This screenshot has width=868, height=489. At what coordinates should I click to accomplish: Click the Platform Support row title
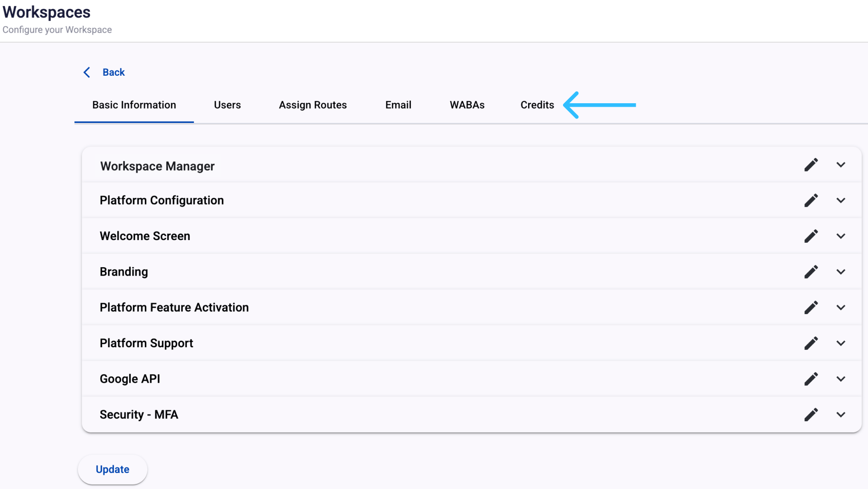click(x=146, y=343)
